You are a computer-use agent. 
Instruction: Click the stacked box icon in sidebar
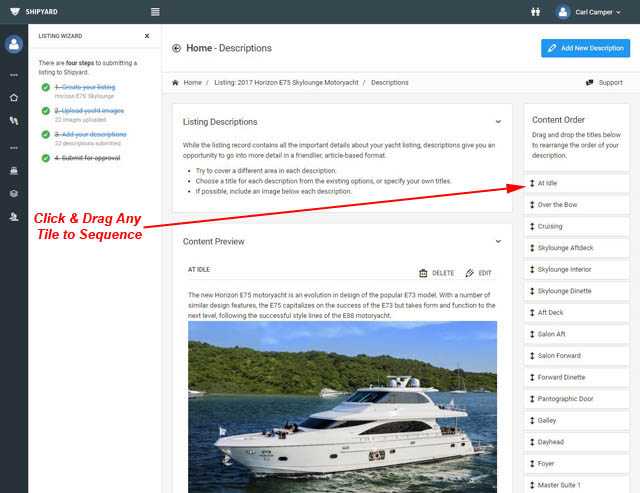point(14,193)
